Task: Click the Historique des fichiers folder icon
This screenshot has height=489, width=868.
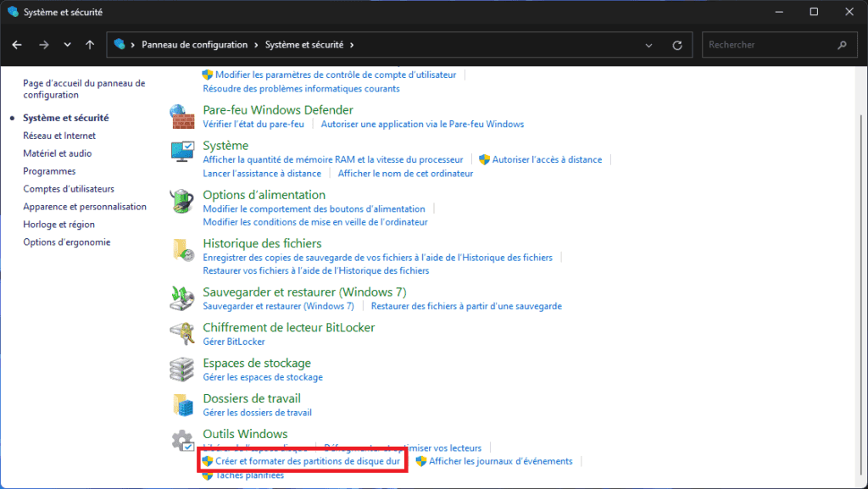Action: [x=182, y=249]
